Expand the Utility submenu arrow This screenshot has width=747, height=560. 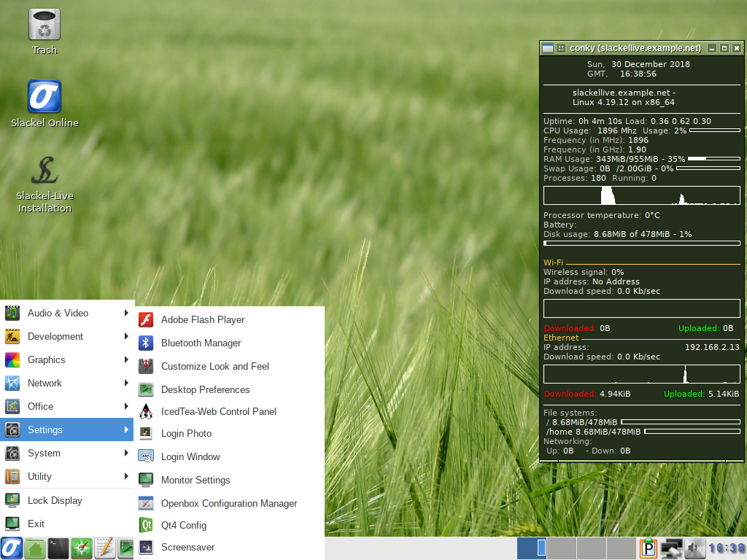click(125, 476)
